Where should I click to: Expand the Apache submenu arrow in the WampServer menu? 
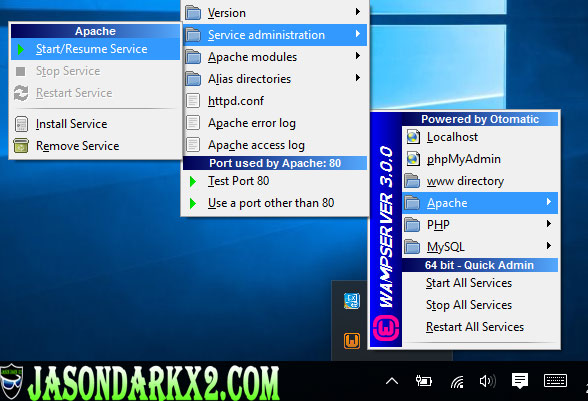[549, 202]
